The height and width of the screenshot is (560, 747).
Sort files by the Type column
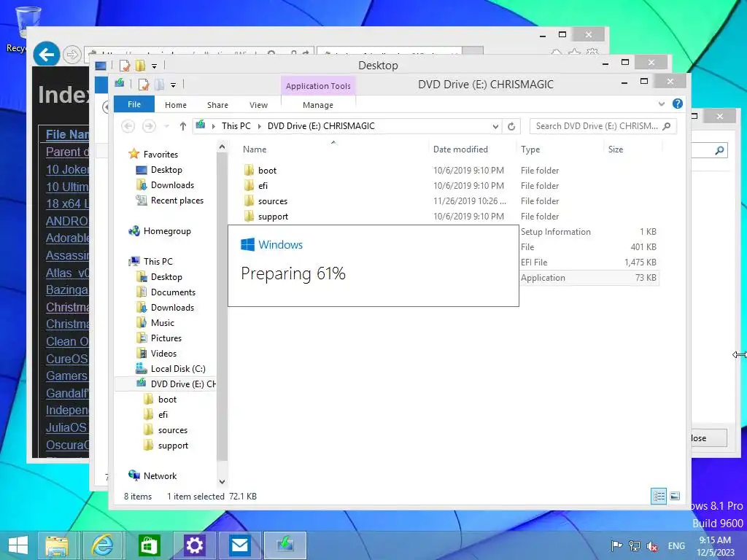(x=530, y=149)
